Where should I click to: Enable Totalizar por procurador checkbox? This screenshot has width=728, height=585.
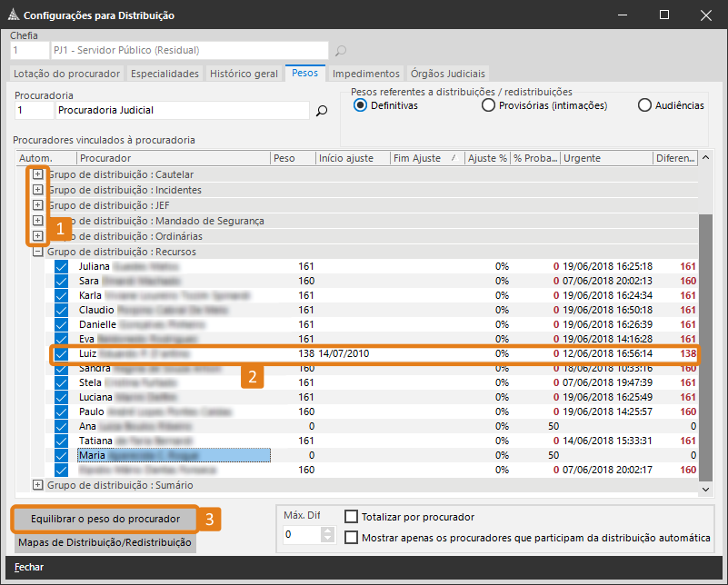352,517
